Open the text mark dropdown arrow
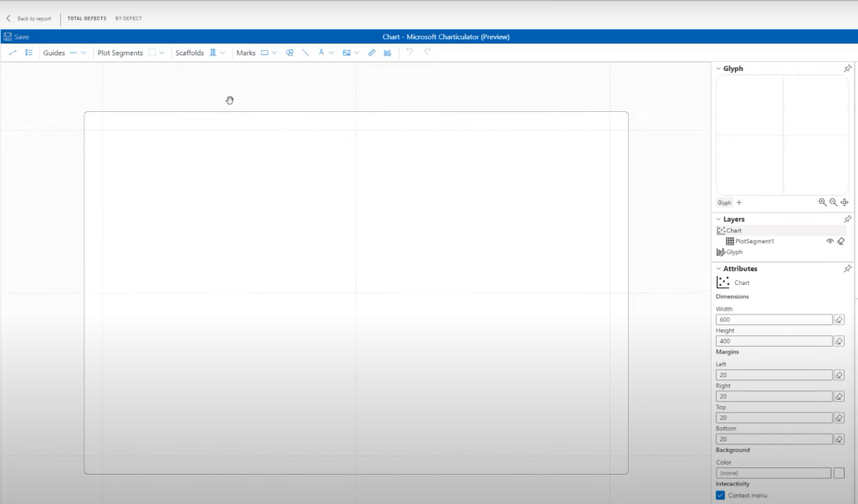 (x=331, y=53)
